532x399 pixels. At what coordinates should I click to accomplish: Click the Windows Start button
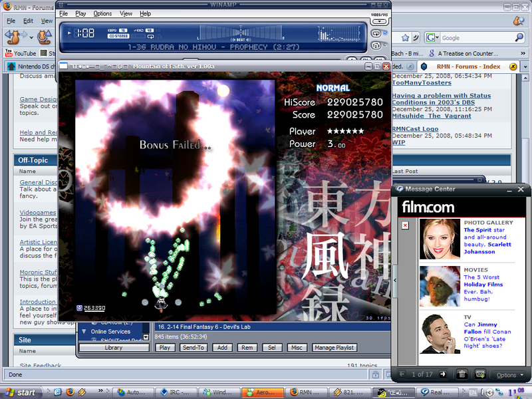point(20,392)
